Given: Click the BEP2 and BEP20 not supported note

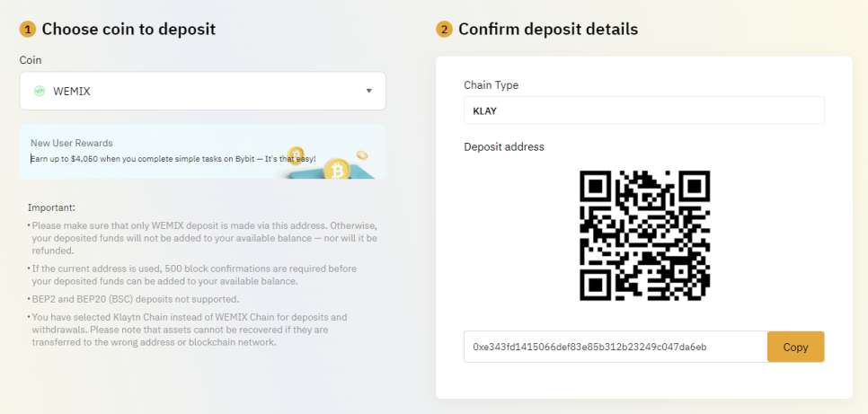Looking at the screenshot, I should click(135, 299).
